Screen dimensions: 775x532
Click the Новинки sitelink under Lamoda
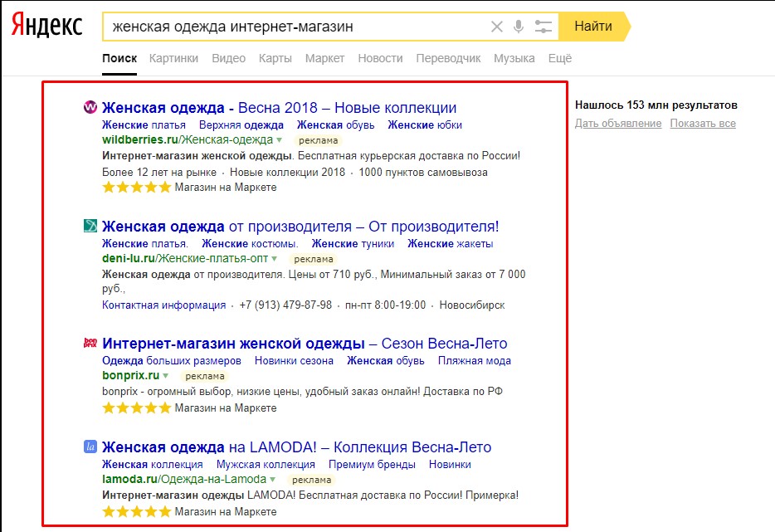point(450,465)
